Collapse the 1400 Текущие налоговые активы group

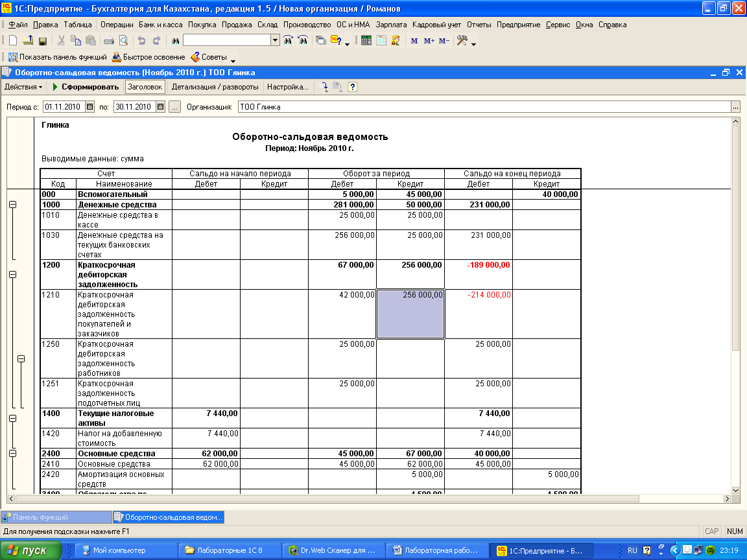(13, 418)
